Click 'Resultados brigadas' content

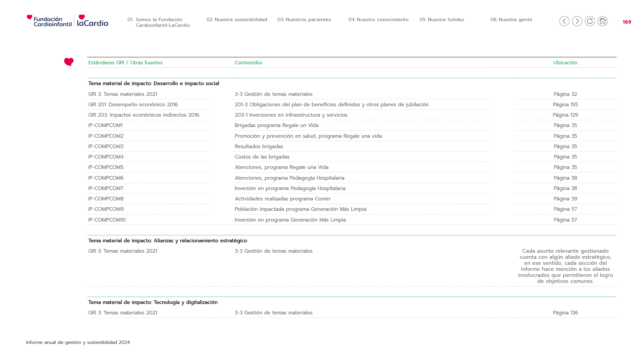click(259, 146)
